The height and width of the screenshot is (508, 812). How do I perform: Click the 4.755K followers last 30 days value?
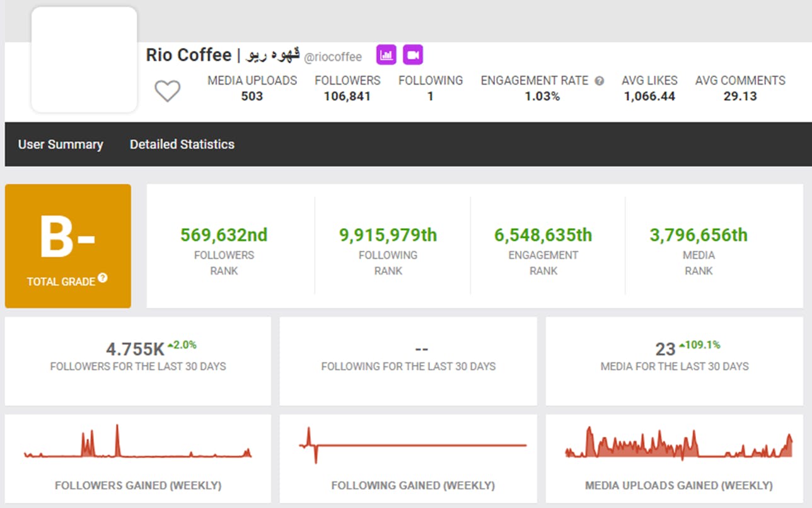(x=135, y=349)
